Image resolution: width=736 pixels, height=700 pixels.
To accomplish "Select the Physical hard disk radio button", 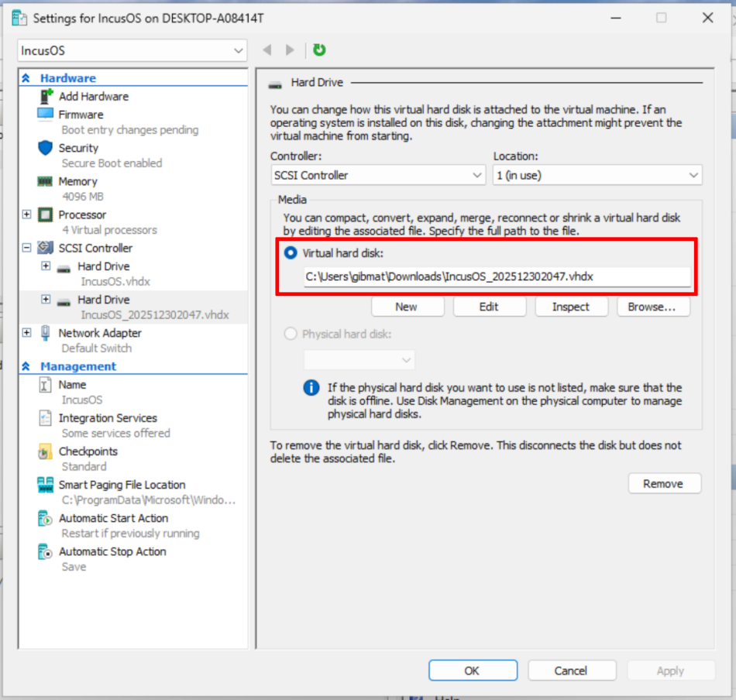I will [291, 334].
